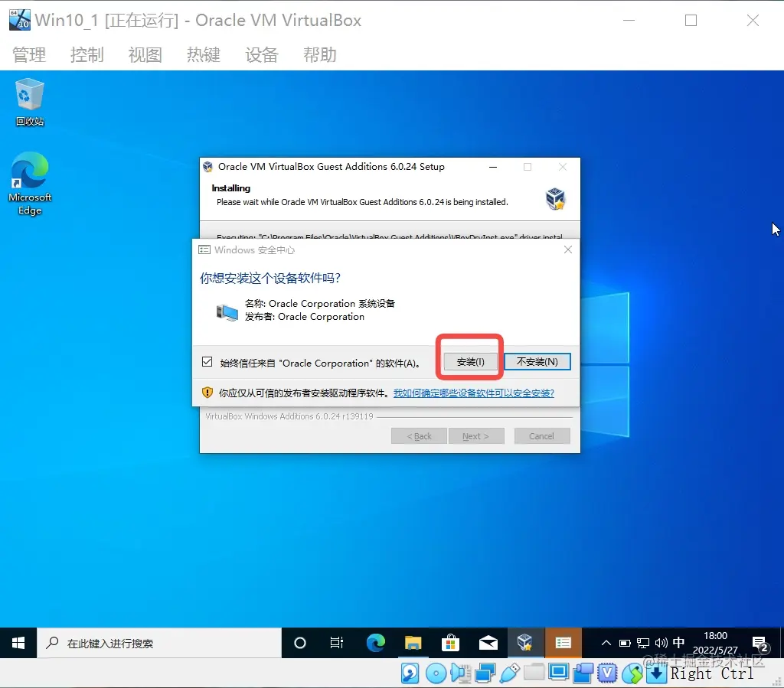The image size is (784, 688).
Task: Click the shared folders status icon
Action: click(534, 673)
